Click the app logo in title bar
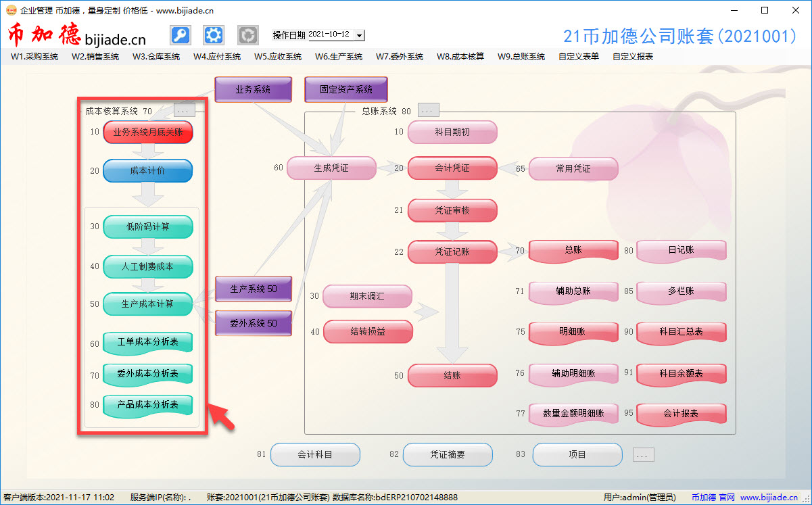 coord(11,10)
